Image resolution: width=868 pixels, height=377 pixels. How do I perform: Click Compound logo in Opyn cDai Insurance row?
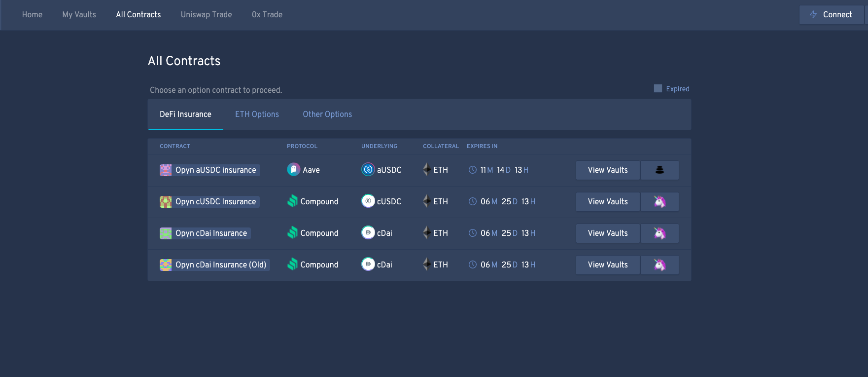coord(292,233)
